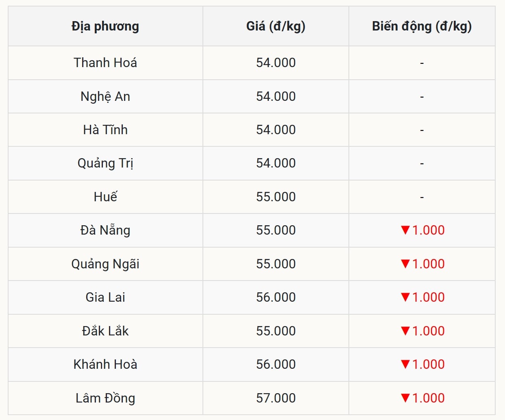Click the red down arrow in Đắk Lắk row
Viewport: 505px width, 420px height.
[x=405, y=331]
